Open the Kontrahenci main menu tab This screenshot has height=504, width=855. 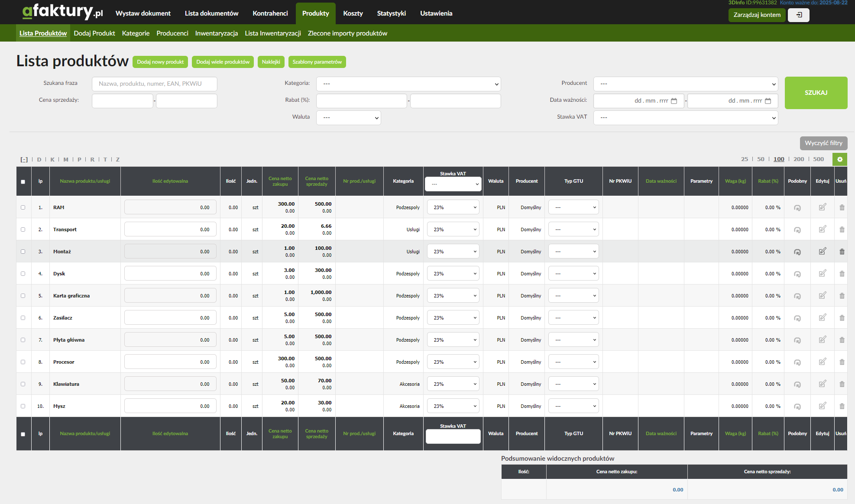270,13
